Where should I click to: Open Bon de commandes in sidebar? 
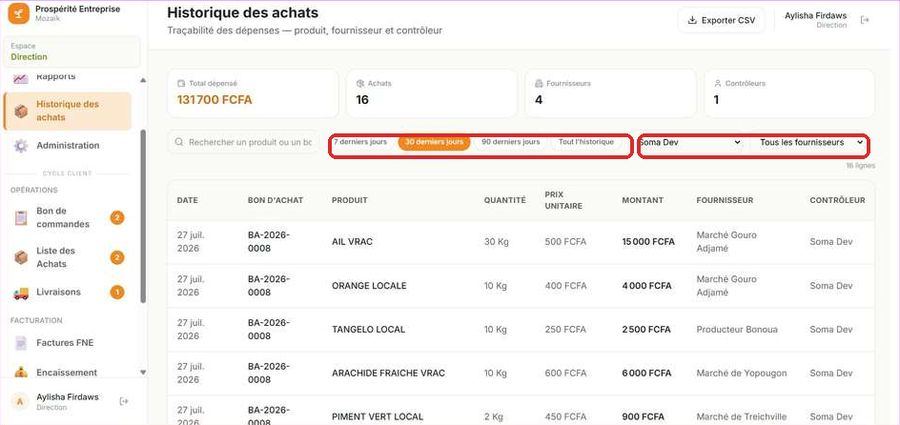tap(67, 218)
